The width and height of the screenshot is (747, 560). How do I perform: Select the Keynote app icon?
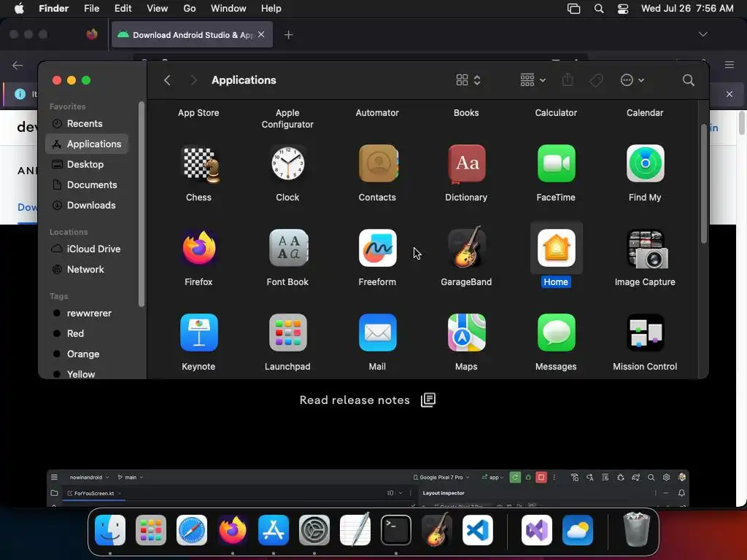tap(199, 332)
